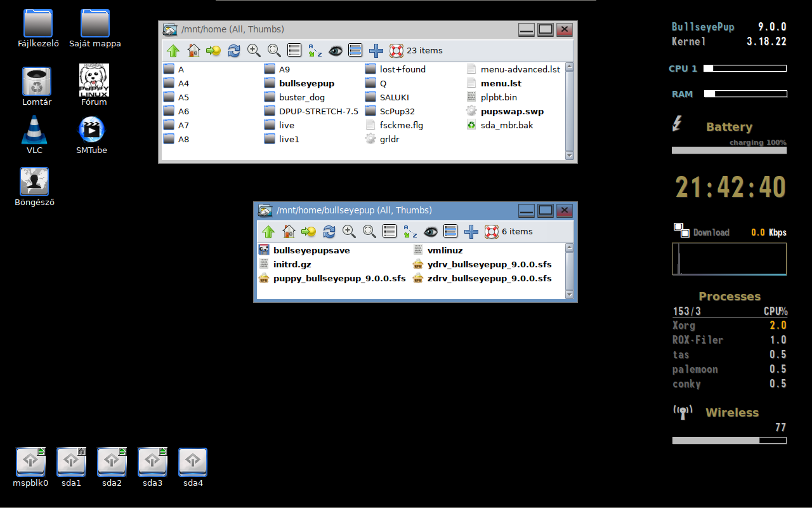This screenshot has height=508, width=812.
Task: Click sda1 drive icon
Action: click(71, 462)
